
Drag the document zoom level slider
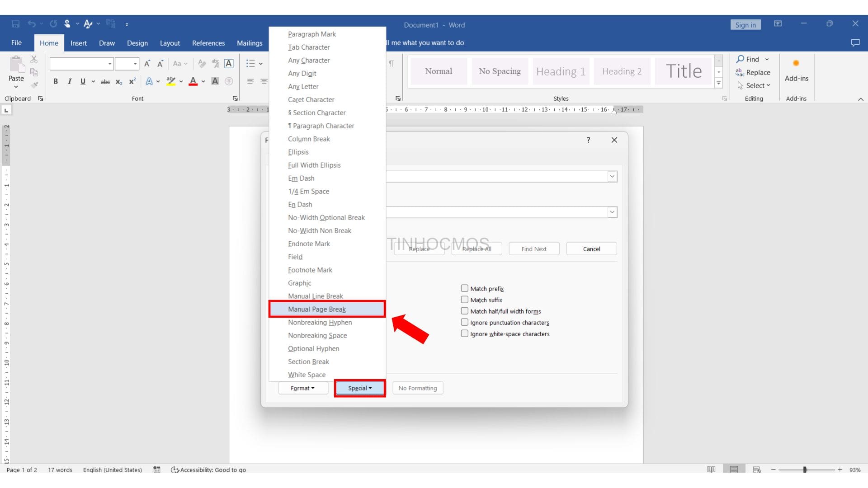pyautogui.click(x=806, y=469)
